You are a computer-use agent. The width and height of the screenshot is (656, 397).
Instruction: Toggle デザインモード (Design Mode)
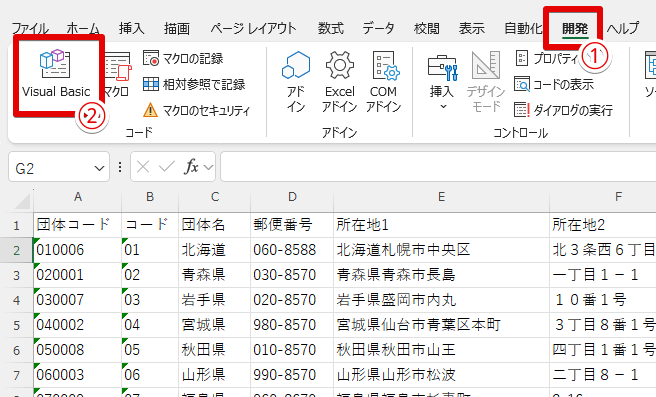tap(486, 82)
